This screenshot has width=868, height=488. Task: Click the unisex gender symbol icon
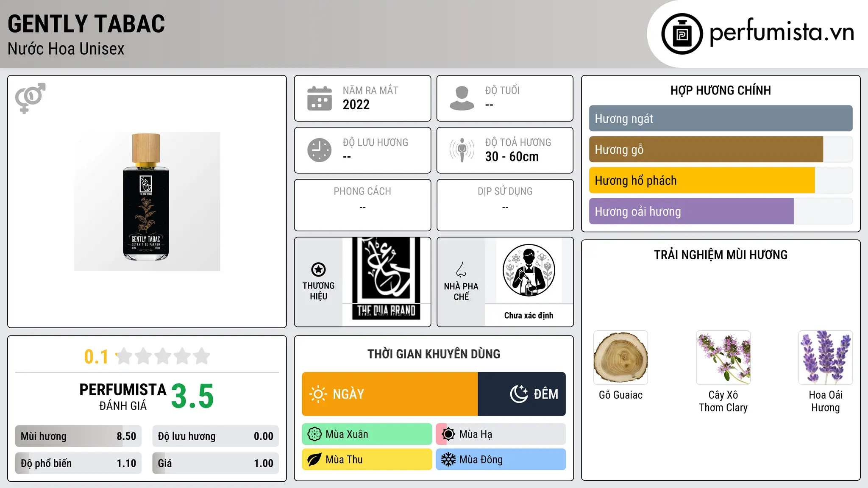tap(30, 98)
